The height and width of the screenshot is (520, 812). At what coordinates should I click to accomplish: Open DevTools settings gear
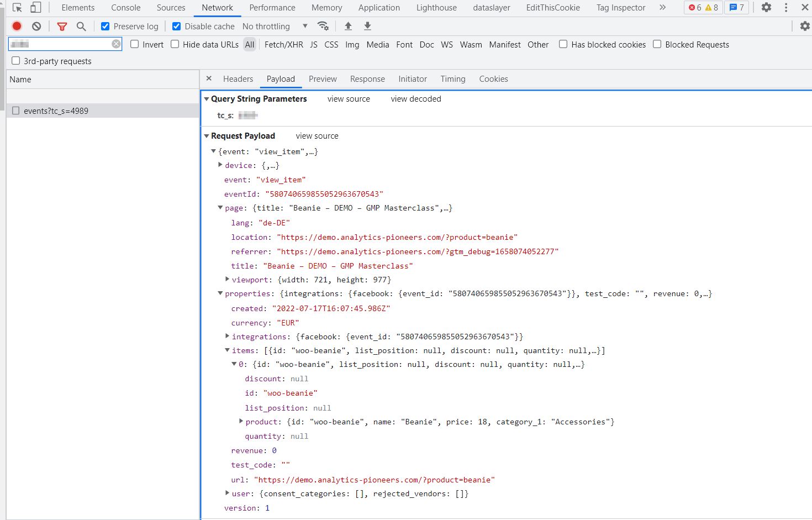[x=766, y=8]
